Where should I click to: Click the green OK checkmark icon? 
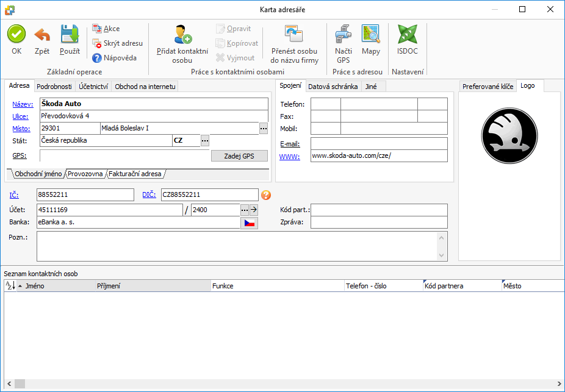(16, 34)
